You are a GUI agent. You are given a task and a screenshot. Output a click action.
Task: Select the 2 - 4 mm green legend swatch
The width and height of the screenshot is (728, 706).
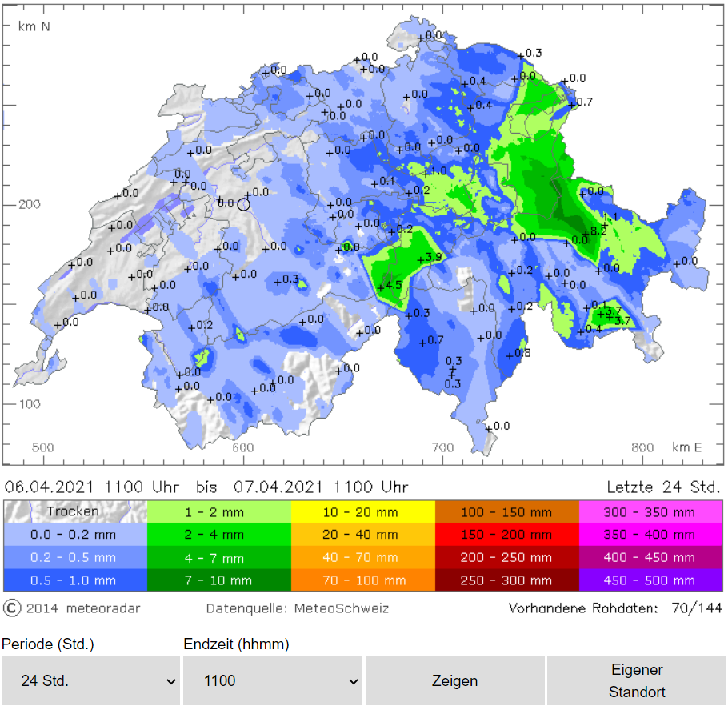[218, 534]
